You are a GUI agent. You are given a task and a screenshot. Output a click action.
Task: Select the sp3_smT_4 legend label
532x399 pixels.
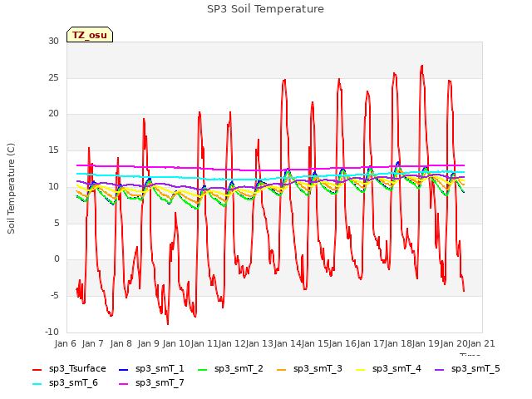(397, 369)
